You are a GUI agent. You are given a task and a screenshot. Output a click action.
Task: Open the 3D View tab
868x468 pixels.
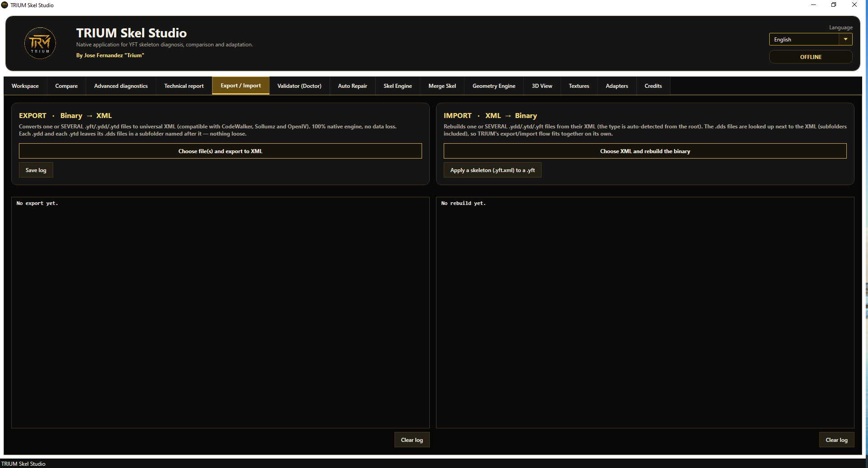[x=542, y=86]
